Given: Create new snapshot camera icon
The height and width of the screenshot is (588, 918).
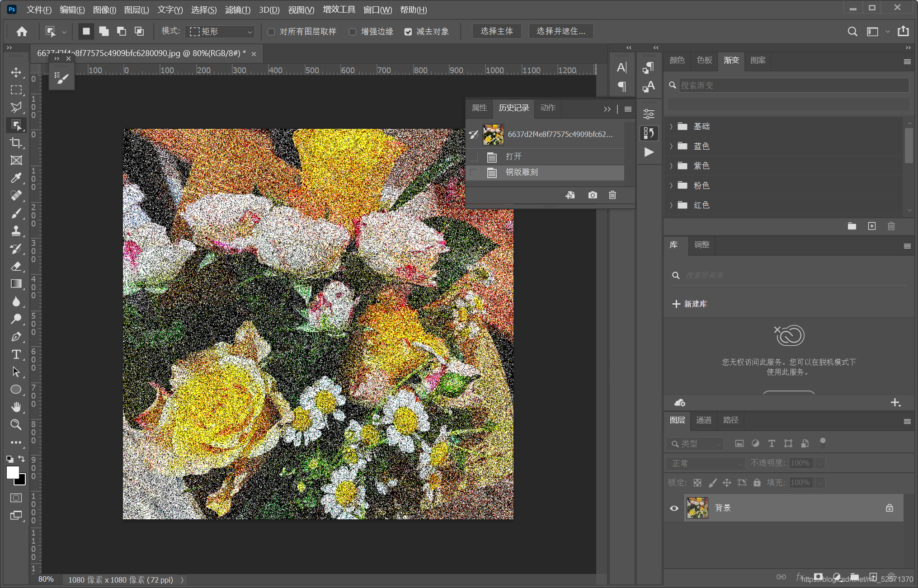Looking at the screenshot, I should click(592, 195).
